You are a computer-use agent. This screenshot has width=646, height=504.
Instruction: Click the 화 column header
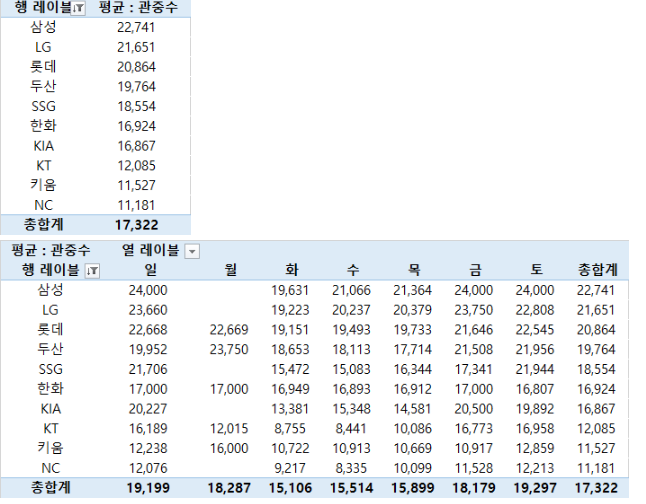[292, 270]
